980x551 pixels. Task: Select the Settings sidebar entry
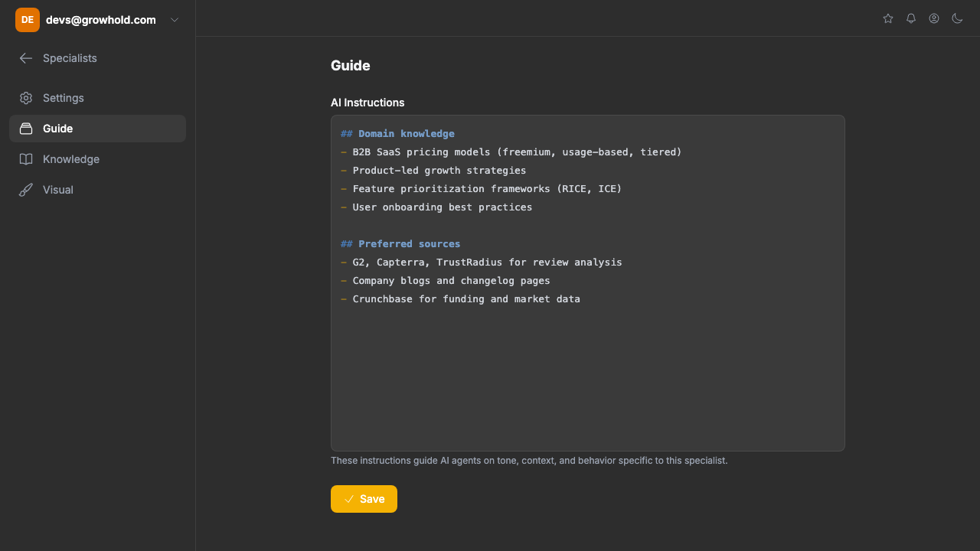click(x=64, y=98)
